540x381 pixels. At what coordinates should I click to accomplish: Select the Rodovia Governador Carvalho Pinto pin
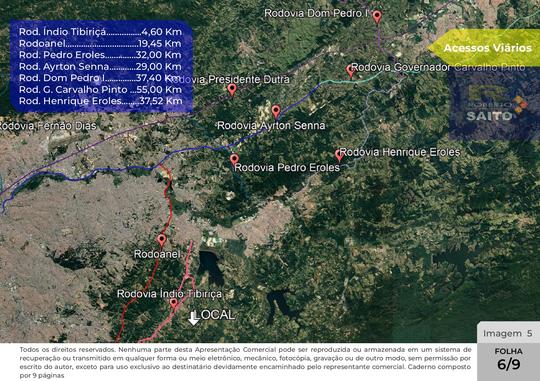(350, 71)
